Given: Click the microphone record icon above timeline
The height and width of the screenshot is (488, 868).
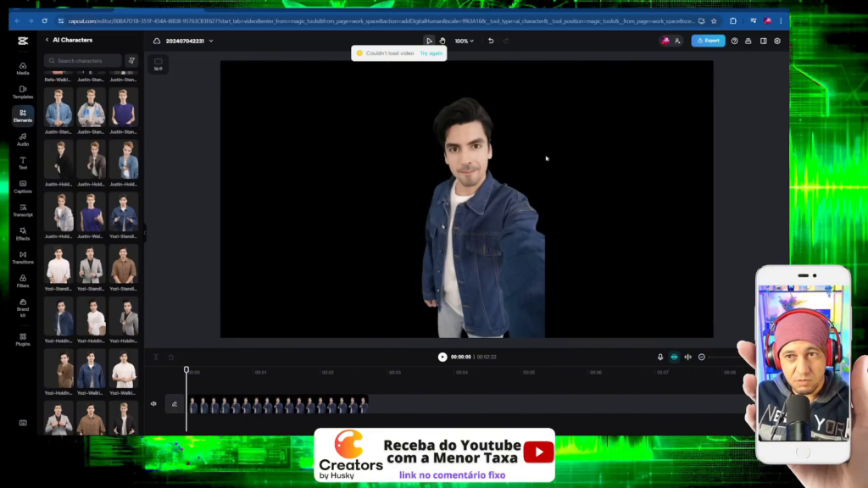Looking at the screenshot, I should coord(660,357).
